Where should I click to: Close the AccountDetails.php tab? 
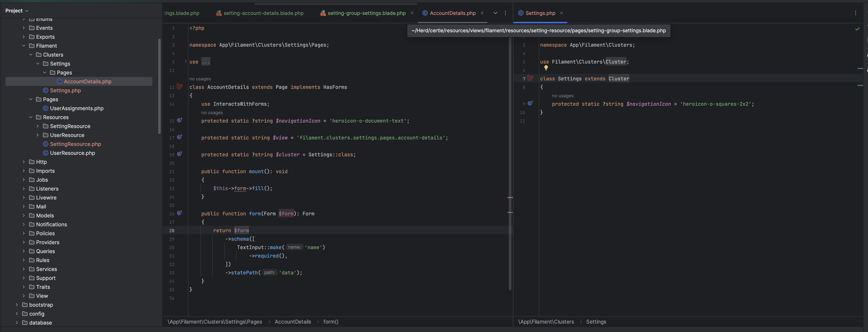(x=482, y=13)
